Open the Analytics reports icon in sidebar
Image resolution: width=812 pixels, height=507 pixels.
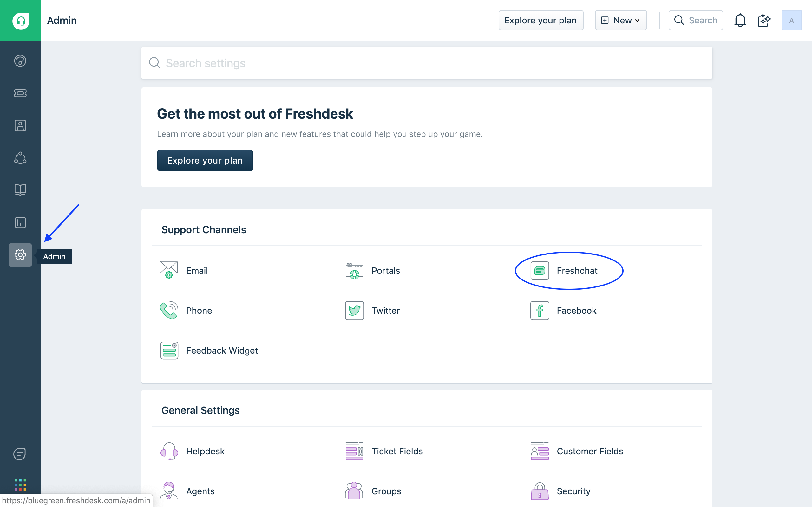[20, 222]
